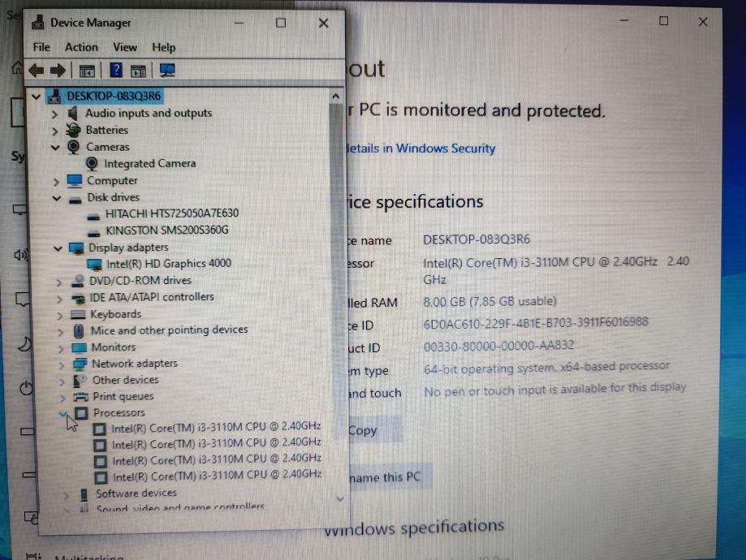Click the Computer category monitor icon
This screenshot has height=560, width=746.
[x=74, y=181]
